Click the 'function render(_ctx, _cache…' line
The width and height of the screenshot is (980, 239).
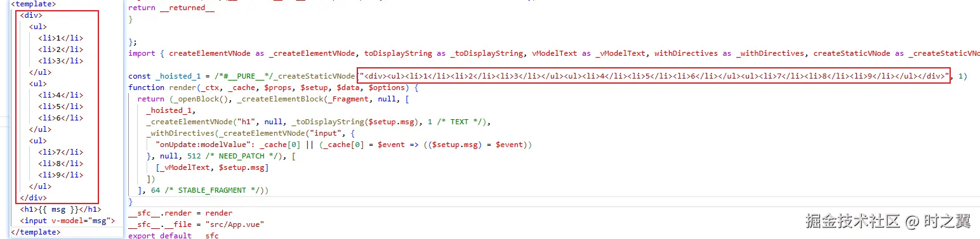point(274,87)
